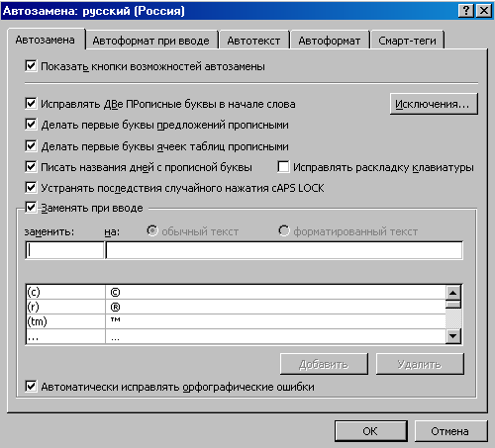Viewport: 495px width, 448px height.
Task: Select the (tm) entry in list
Action: [x=65, y=321]
